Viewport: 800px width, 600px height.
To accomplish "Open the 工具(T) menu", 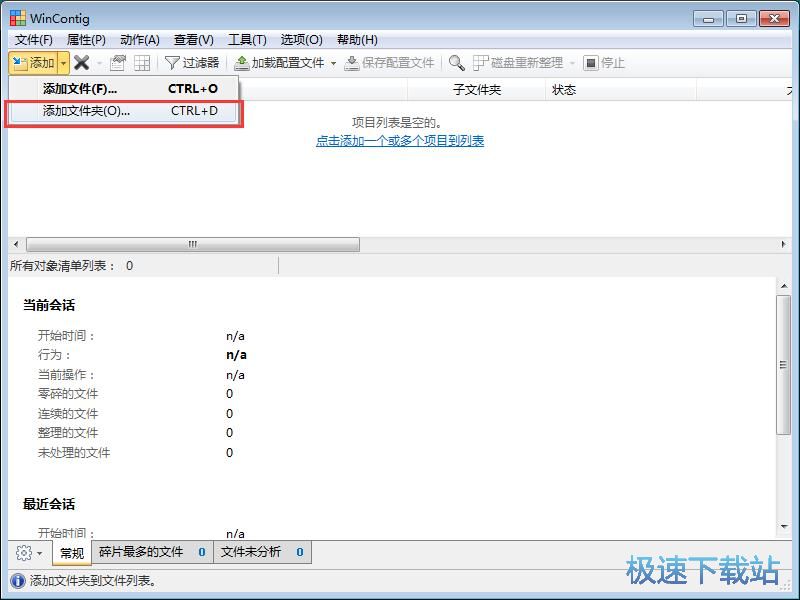I will coord(245,40).
